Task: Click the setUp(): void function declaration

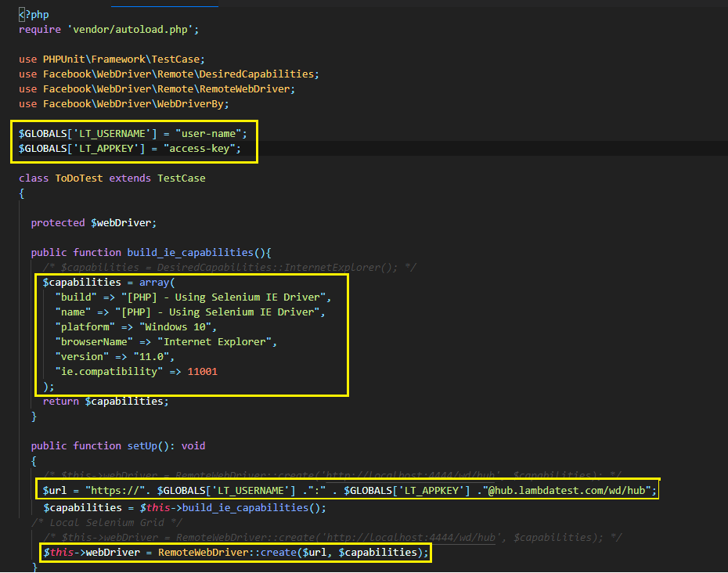Action: [166, 446]
